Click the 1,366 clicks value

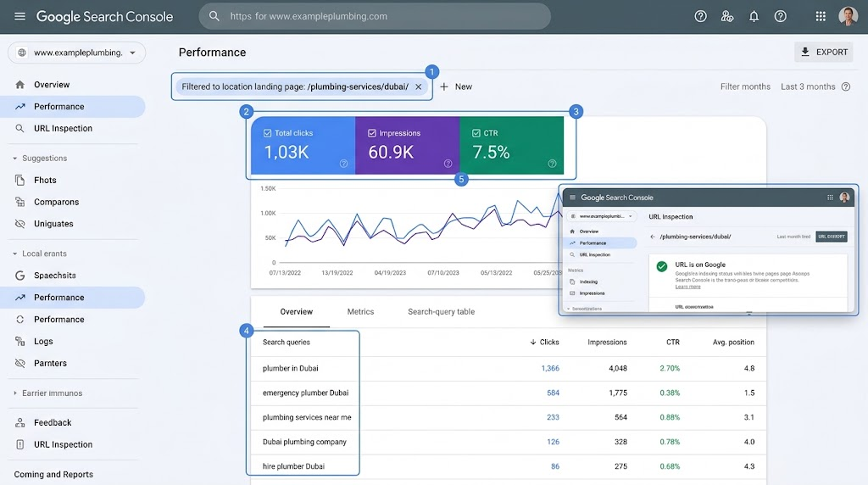pos(550,368)
